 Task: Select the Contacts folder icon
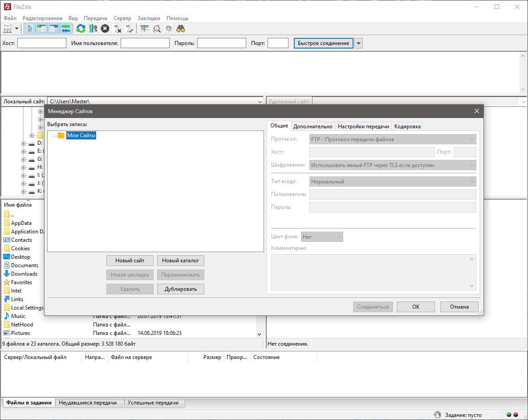pyautogui.click(x=7, y=240)
